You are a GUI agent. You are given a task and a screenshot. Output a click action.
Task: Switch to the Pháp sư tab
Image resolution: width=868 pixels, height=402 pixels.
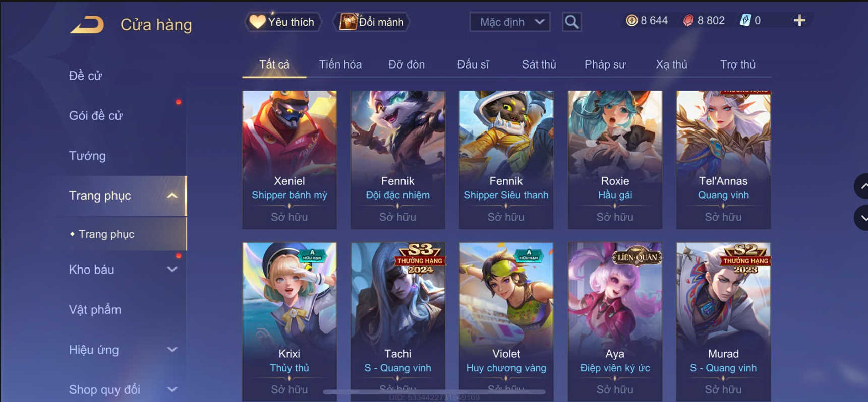(x=605, y=64)
